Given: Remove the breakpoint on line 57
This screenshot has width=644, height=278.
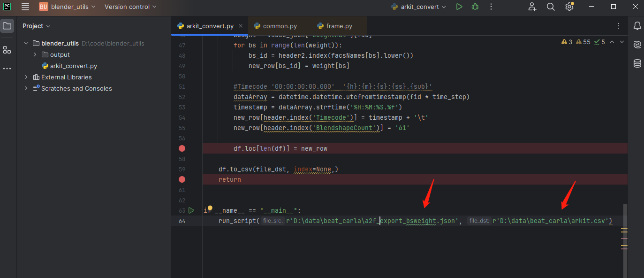Looking at the screenshot, I should [x=182, y=148].
